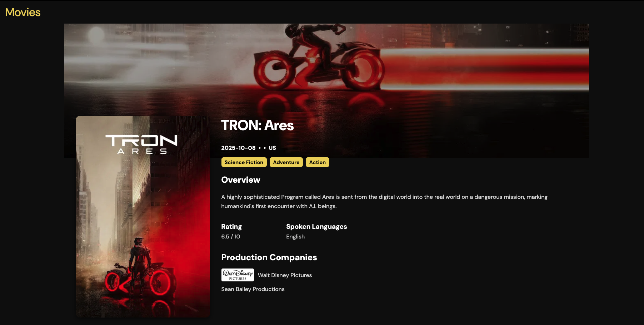Click the release date 2025-10-08

[x=238, y=148]
